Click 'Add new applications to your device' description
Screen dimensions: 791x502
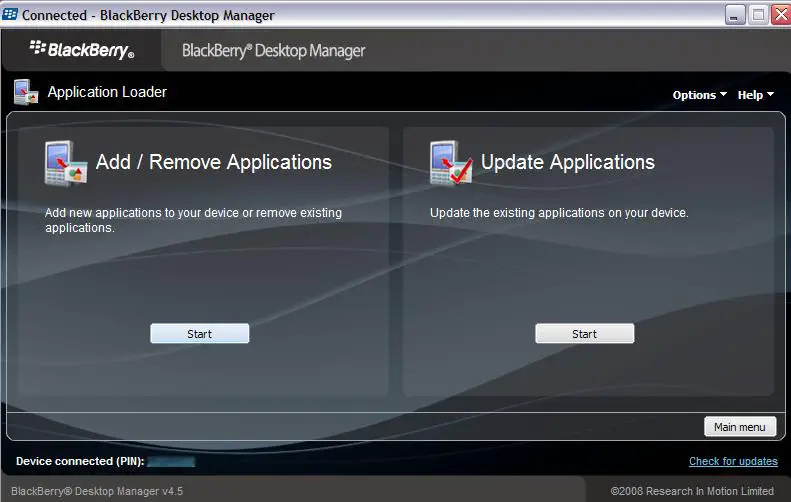[194, 220]
